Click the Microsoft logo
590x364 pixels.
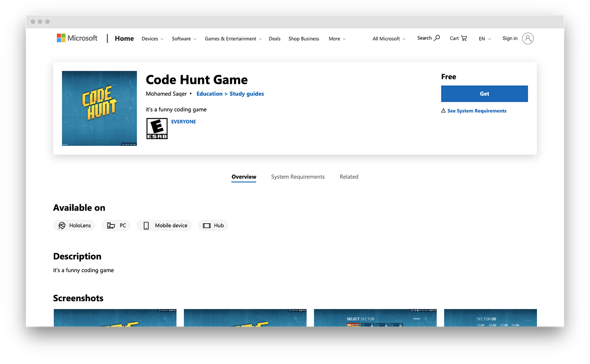tap(77, 38)
